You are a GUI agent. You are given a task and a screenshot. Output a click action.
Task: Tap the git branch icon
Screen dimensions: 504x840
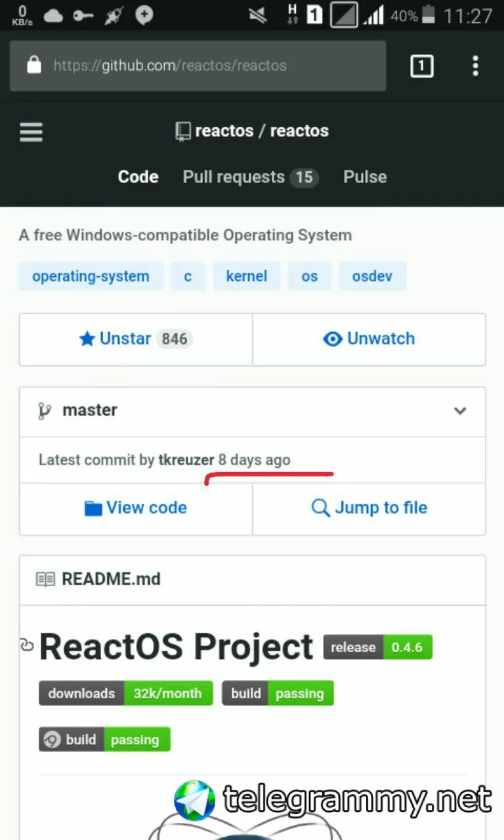tap(45, 411)
